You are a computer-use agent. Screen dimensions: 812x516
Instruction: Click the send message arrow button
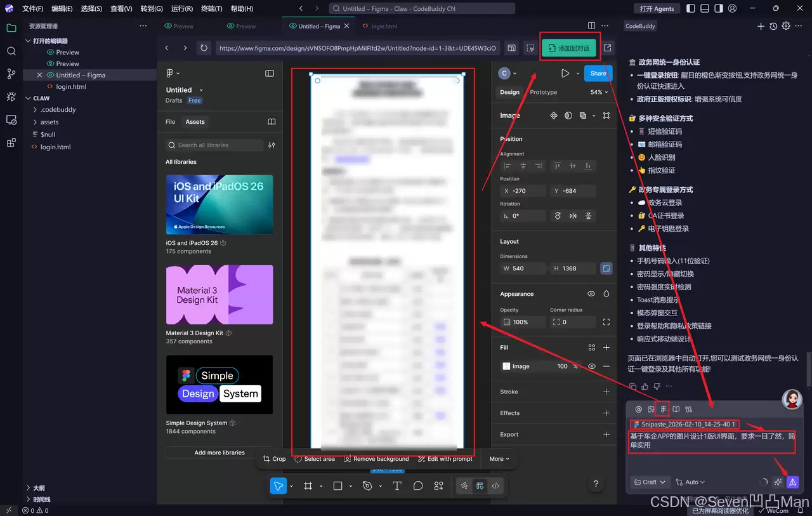click(792, 482)
